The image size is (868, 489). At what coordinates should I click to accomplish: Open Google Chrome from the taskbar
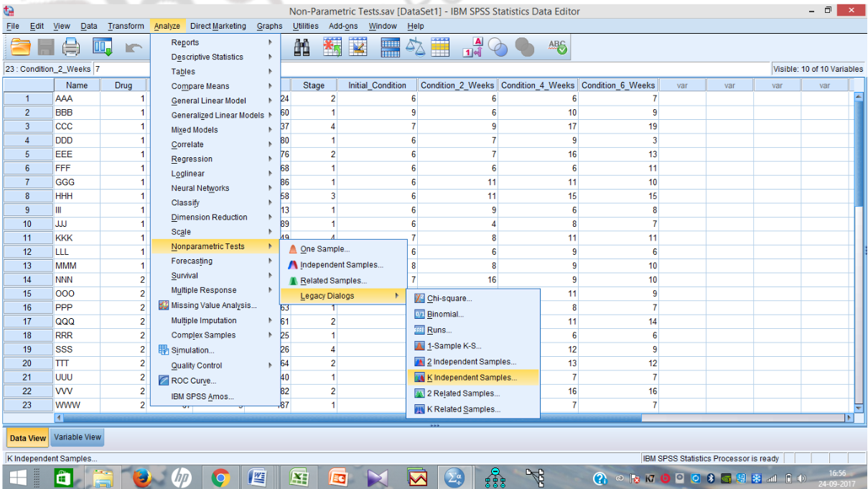[x=220, y=477]
